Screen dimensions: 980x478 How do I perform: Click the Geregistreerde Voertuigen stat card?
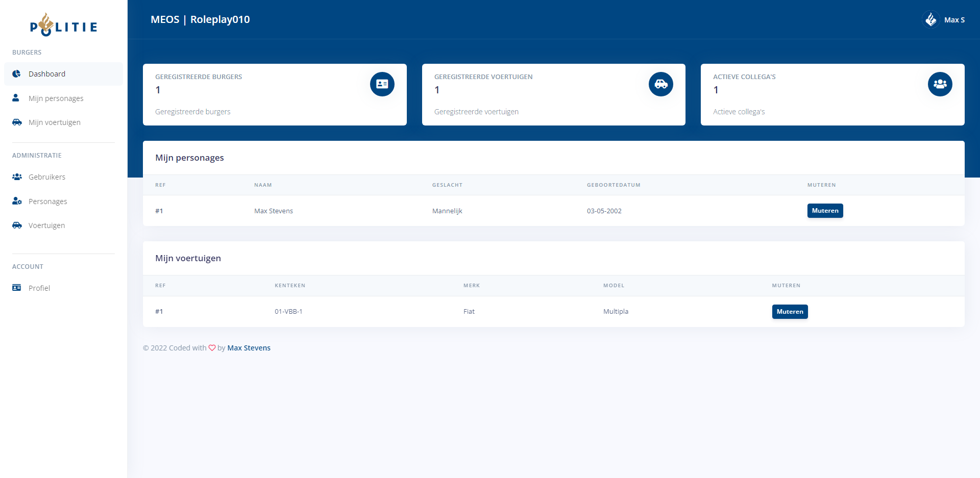coord(553,94)
